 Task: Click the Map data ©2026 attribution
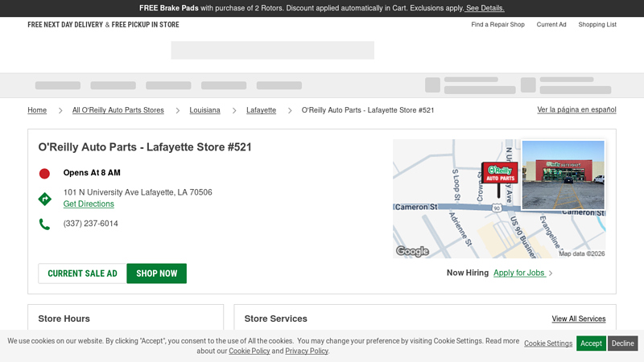pos(581,253)
